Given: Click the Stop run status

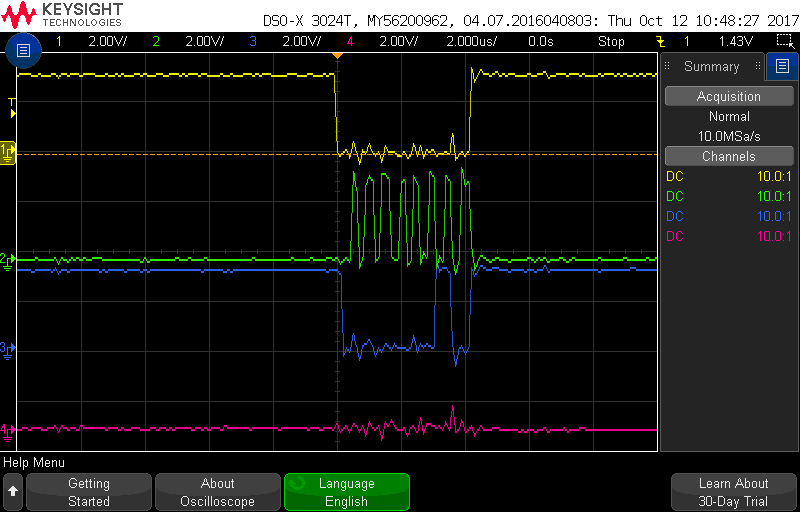Looking at the screenshot, I should point(611,42).
